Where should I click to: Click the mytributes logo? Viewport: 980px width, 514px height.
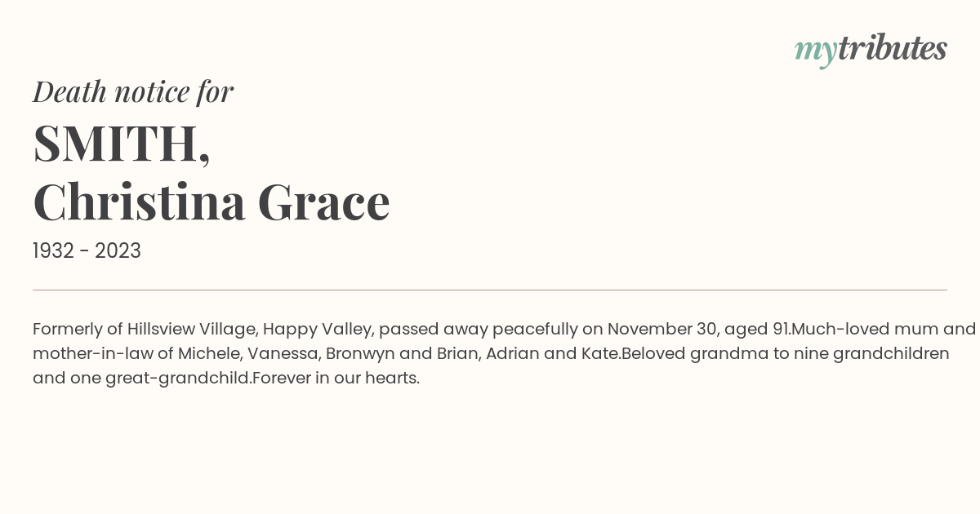pyautogui.click(x=871, y=49)
